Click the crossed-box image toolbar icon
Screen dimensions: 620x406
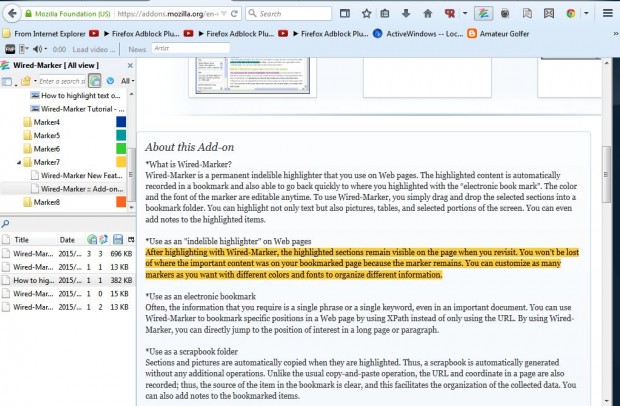(549, 13)
